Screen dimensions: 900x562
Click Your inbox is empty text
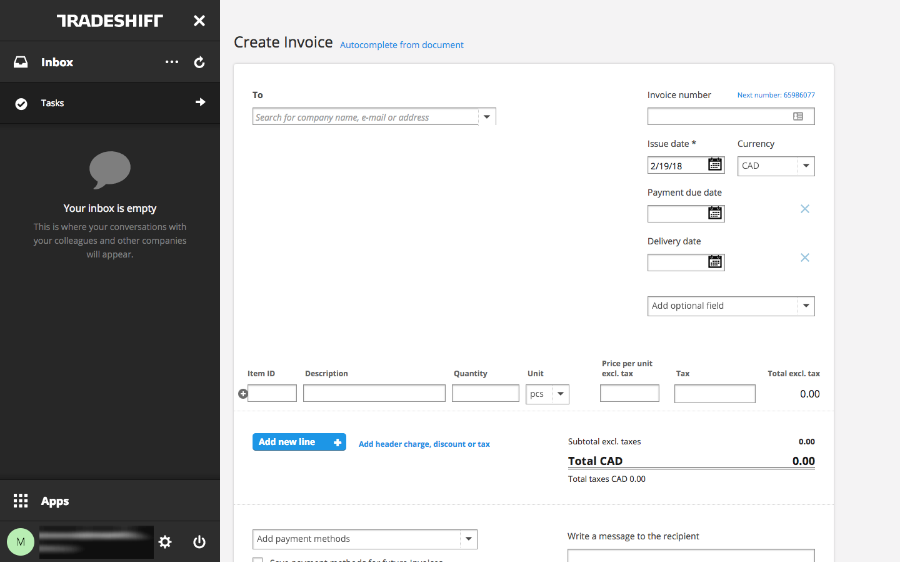(110, 208)
